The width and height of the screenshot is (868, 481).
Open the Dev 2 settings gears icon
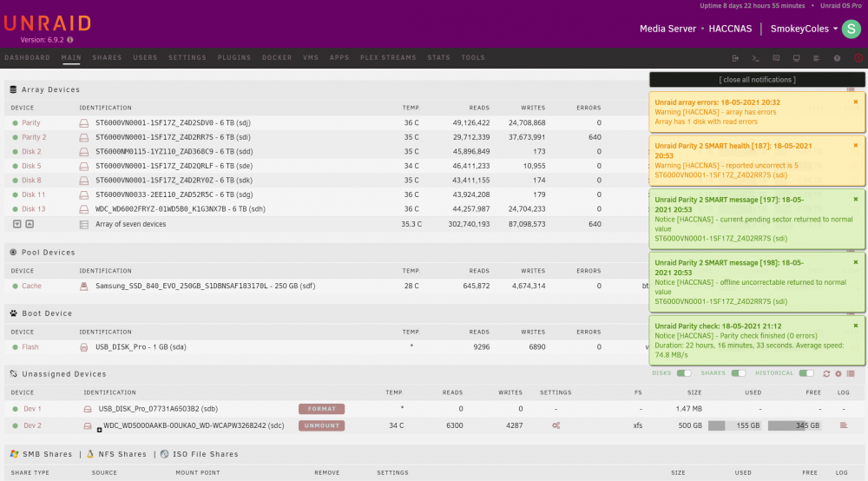click(x=556, y=425)
